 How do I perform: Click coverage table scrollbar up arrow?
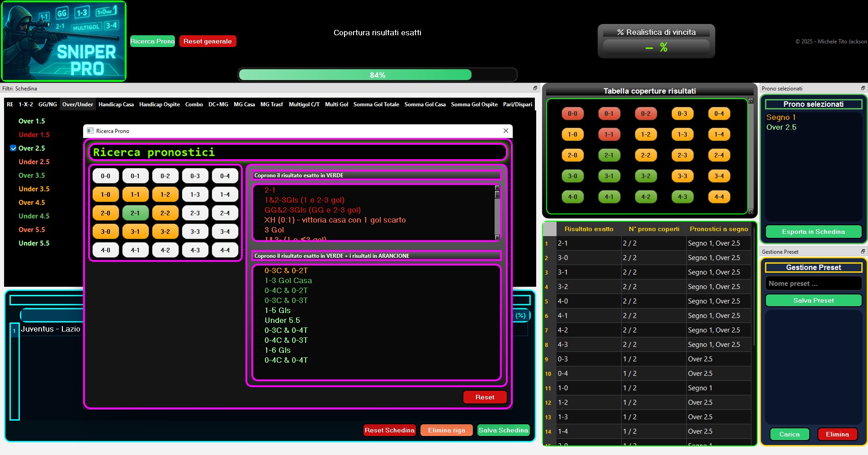tap(751, 101)
